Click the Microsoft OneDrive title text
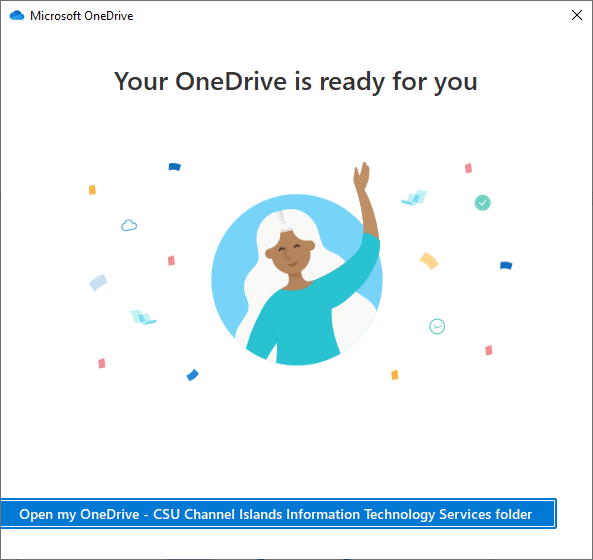This screenshot has height=560, width=593. coord(82,16)
